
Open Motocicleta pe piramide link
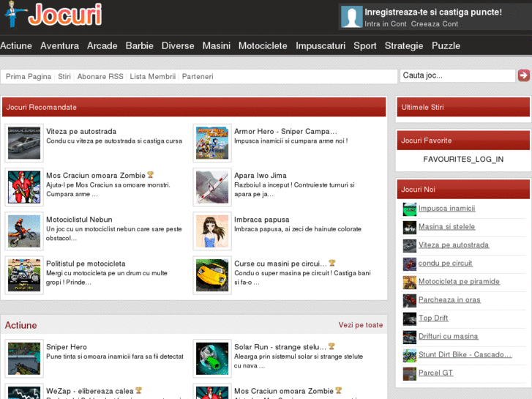coord(459,282)
